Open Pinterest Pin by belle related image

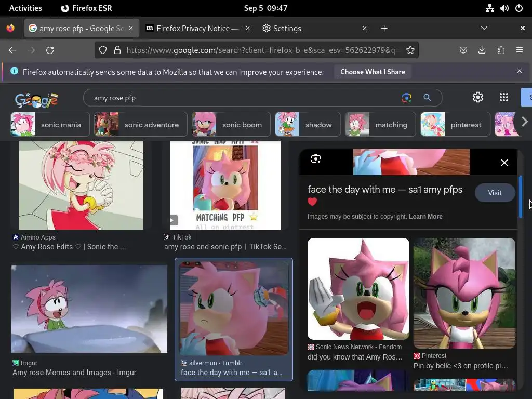[x=464, y=293]
